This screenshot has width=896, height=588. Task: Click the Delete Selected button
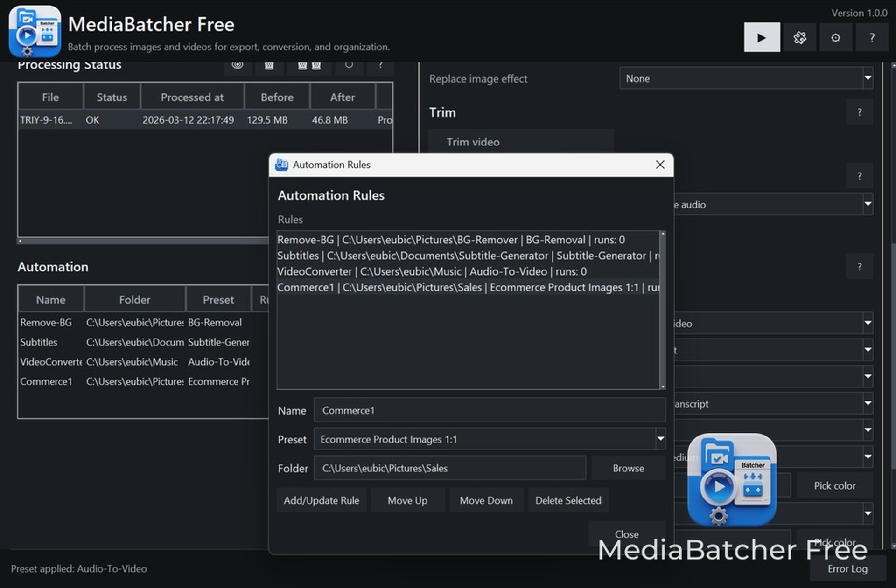568,500
